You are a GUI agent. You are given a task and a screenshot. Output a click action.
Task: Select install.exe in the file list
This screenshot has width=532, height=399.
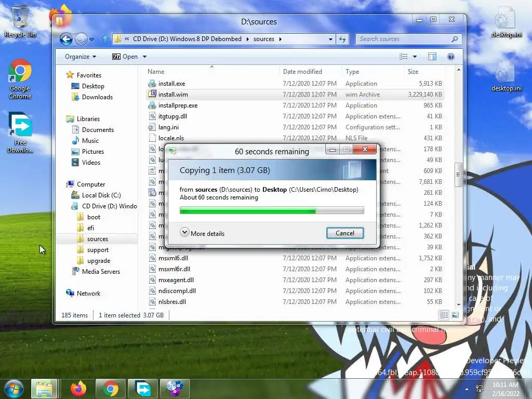coord(295,84)
